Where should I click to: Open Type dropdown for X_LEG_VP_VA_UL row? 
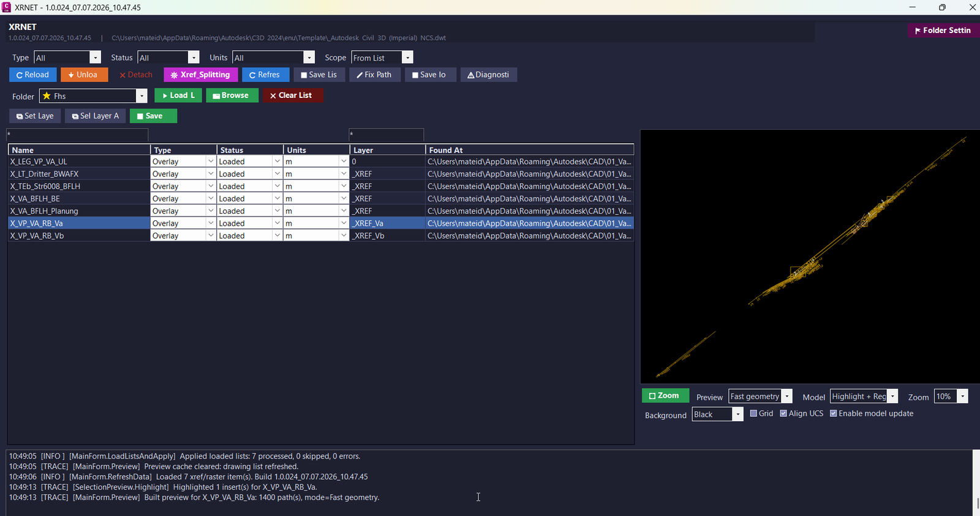pos(210,162)
